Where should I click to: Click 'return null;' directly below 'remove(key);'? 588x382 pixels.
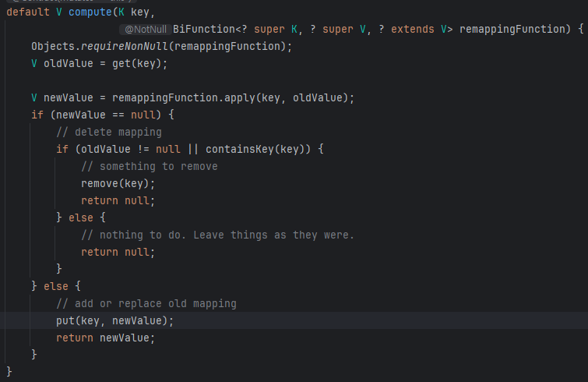coord(118,200)
